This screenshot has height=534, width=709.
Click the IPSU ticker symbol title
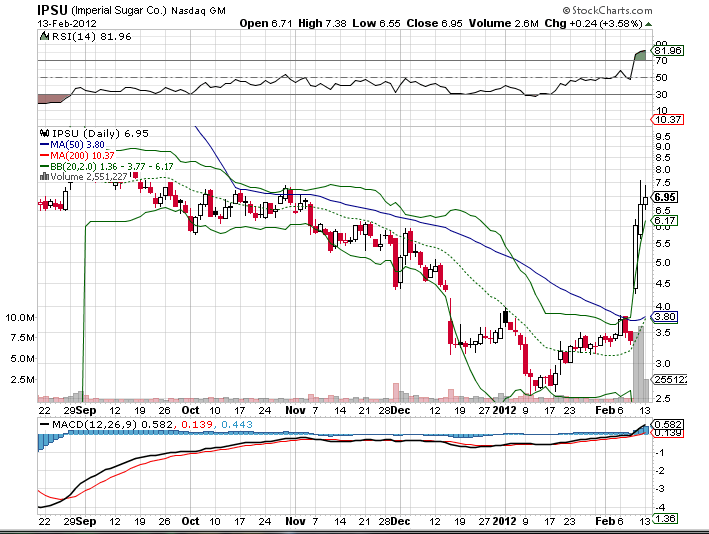(x=52, y=9)
